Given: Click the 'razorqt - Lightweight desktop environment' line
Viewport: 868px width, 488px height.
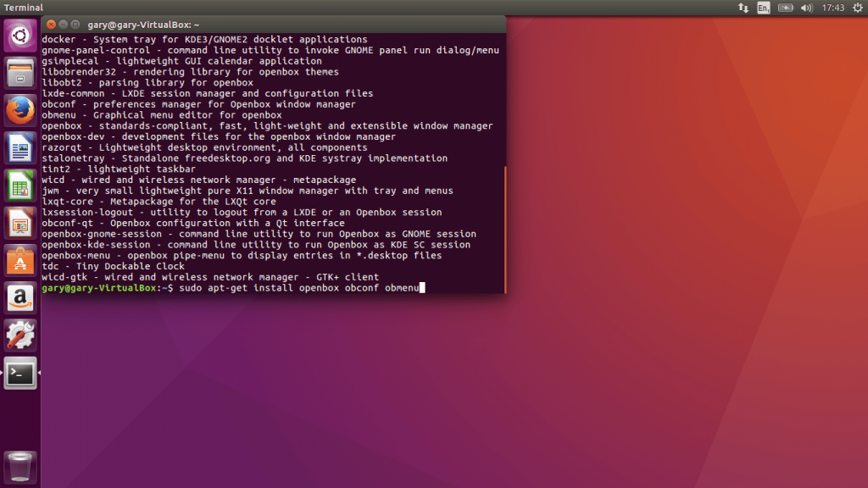Looking at the screenshot, I should pos(204,147).
